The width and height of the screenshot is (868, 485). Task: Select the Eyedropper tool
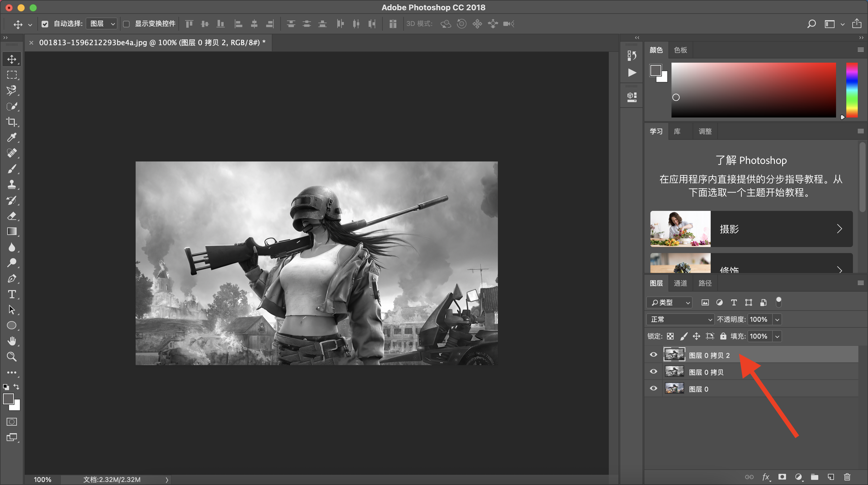(12, 137)
